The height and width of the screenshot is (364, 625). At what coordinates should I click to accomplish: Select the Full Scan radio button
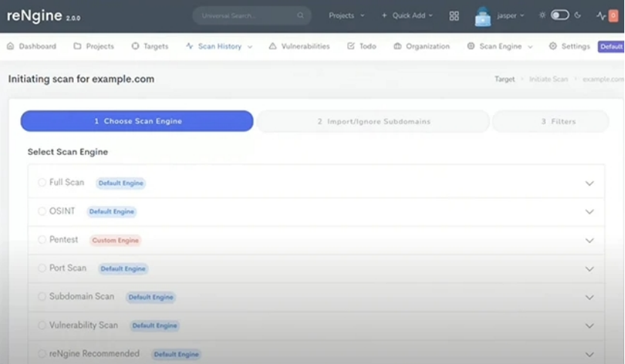coord(42,183)
